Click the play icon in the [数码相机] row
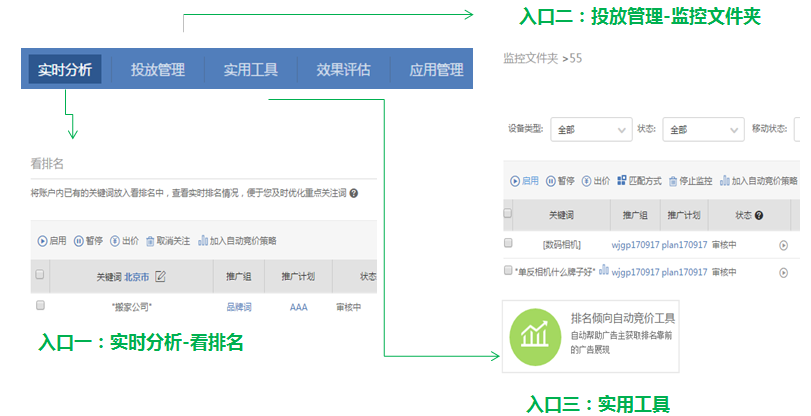Image resolution: width=811 pixels, height=416 pixels. coord(783,244)
